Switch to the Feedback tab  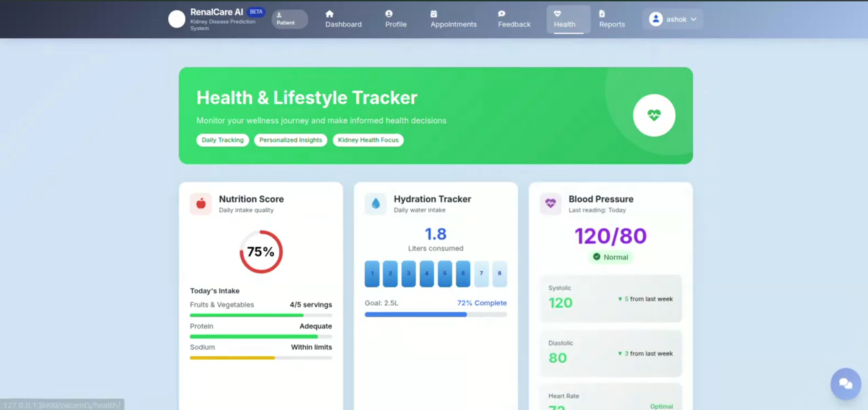tap(514, 19)
